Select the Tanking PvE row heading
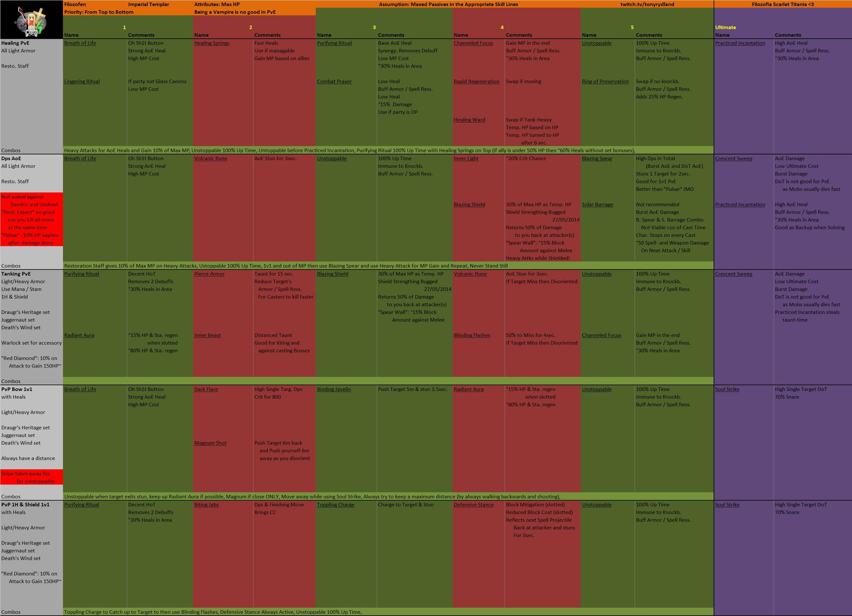 (x=16, y=274)
